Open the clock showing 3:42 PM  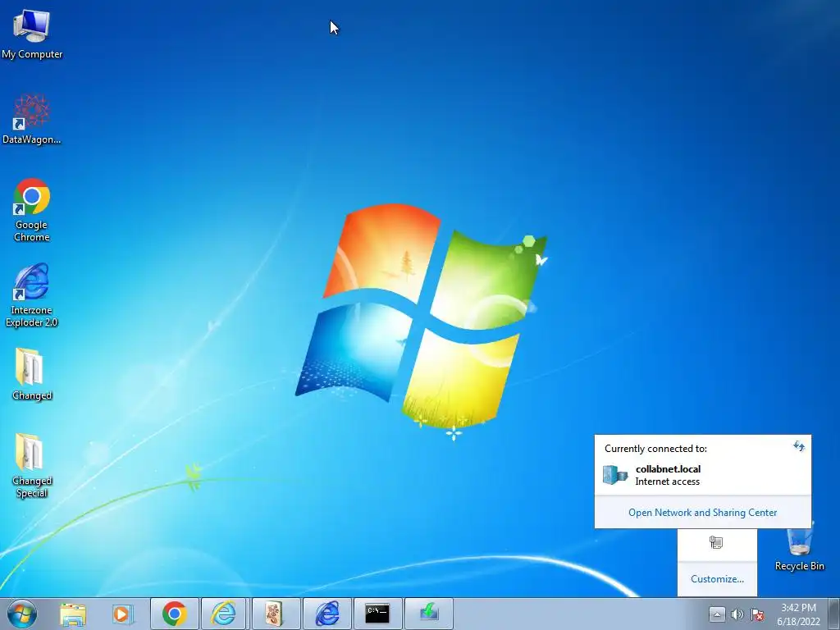798,614
